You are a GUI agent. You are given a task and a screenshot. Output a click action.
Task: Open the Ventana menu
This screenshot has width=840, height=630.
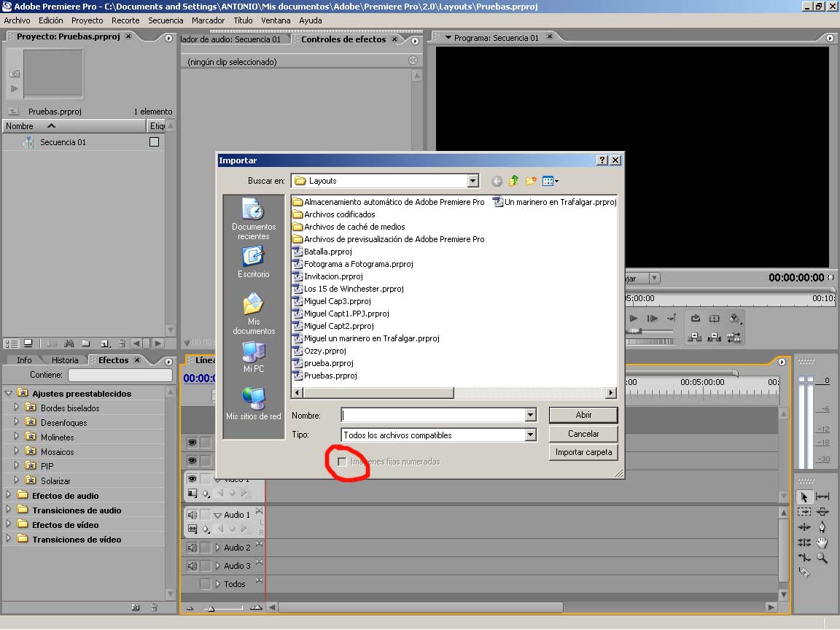coord(276,20)
